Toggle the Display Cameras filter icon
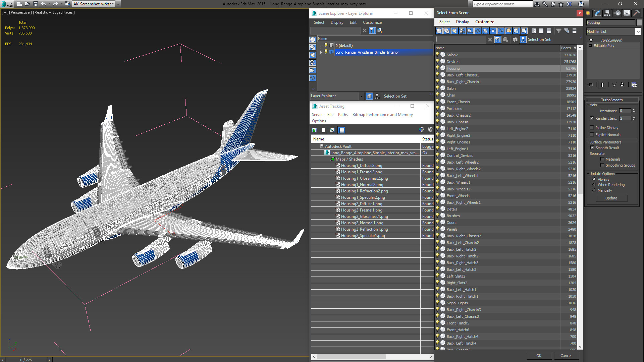This screenshot has width=644, height=362. pyautogui.click(x=462, y=31)
